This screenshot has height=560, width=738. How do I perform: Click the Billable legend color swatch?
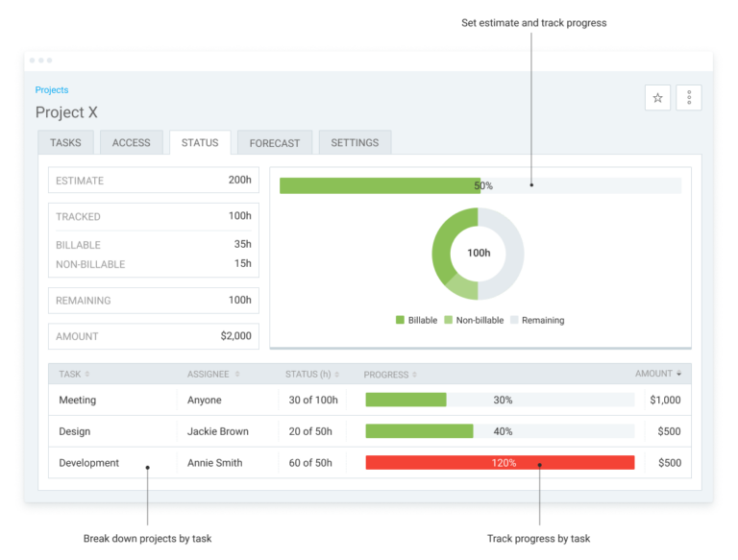(400, 320)
